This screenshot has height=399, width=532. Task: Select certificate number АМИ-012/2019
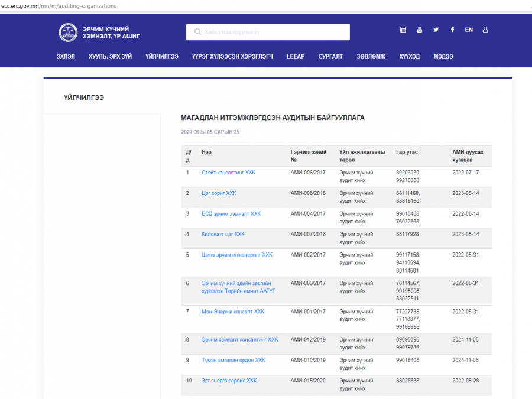tap(308, 340)
